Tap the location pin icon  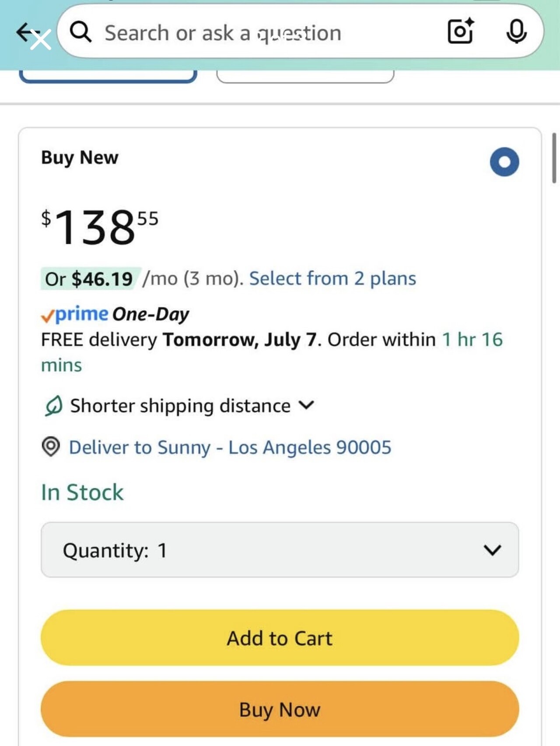point(51,447)
